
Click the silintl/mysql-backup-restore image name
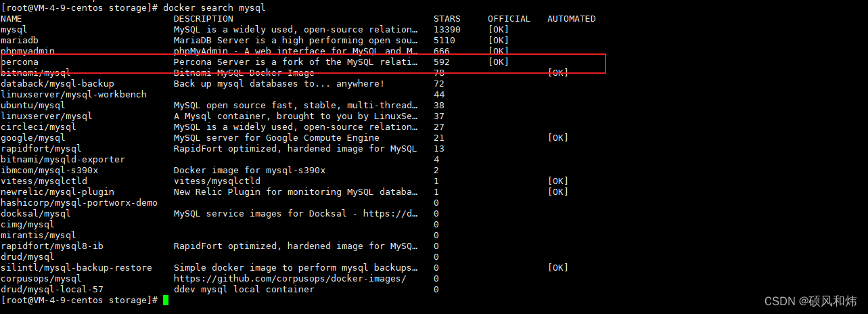pos(76,268)
